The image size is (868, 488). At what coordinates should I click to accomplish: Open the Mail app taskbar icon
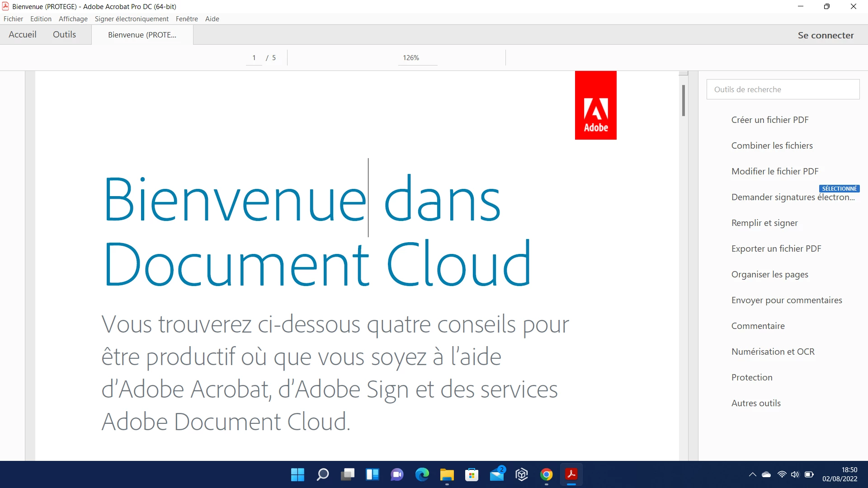click(496, 474)
